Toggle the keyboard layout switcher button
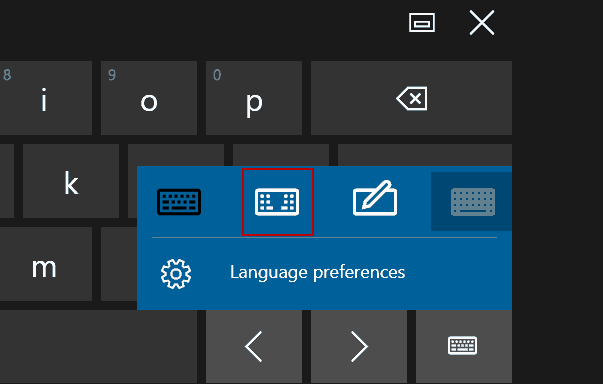Screen dimensions: 603x384 click(464, 347)
